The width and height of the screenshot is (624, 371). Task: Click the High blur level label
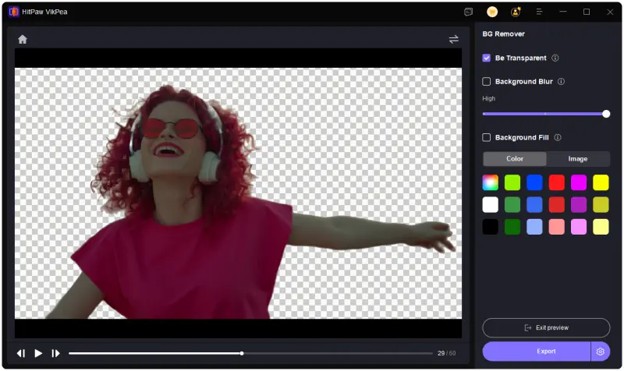pyautogui.click(x=489, y=99)
